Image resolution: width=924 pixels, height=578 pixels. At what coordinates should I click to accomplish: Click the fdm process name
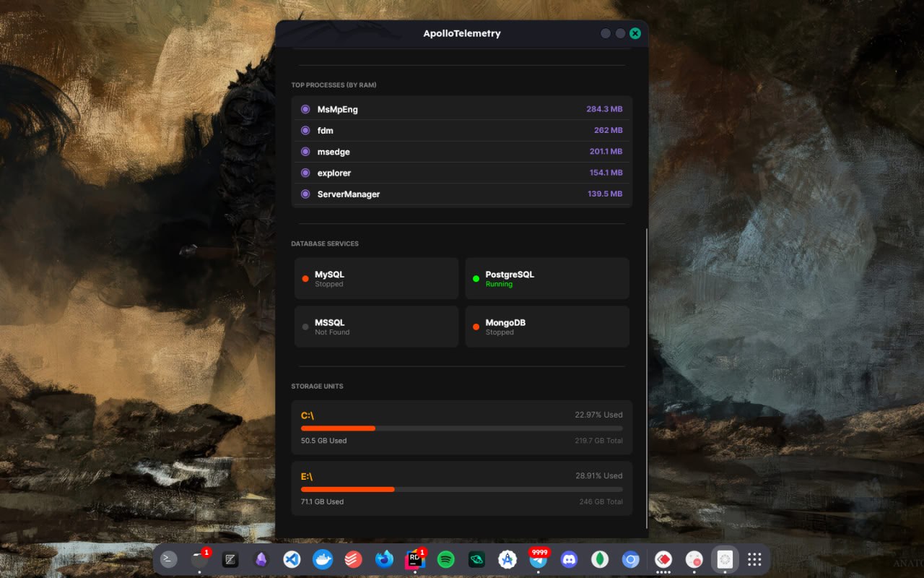tap(326, 131)
